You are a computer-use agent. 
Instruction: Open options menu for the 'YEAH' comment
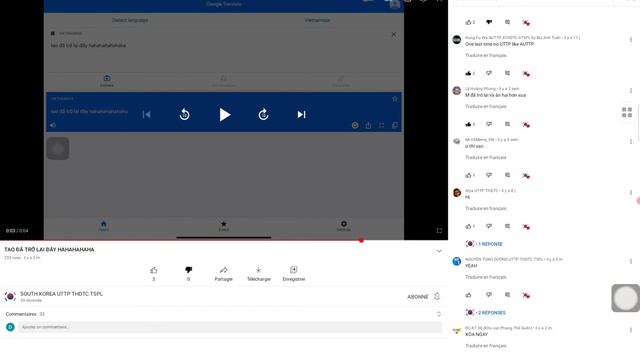631,261
